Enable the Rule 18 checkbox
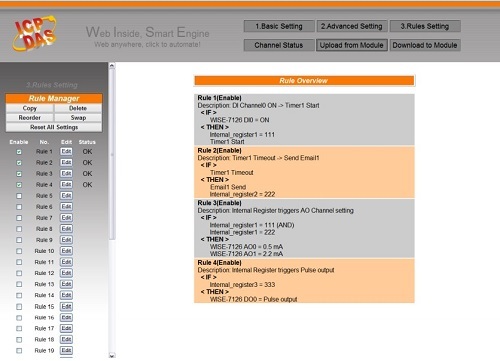 [x=19, y=339]
